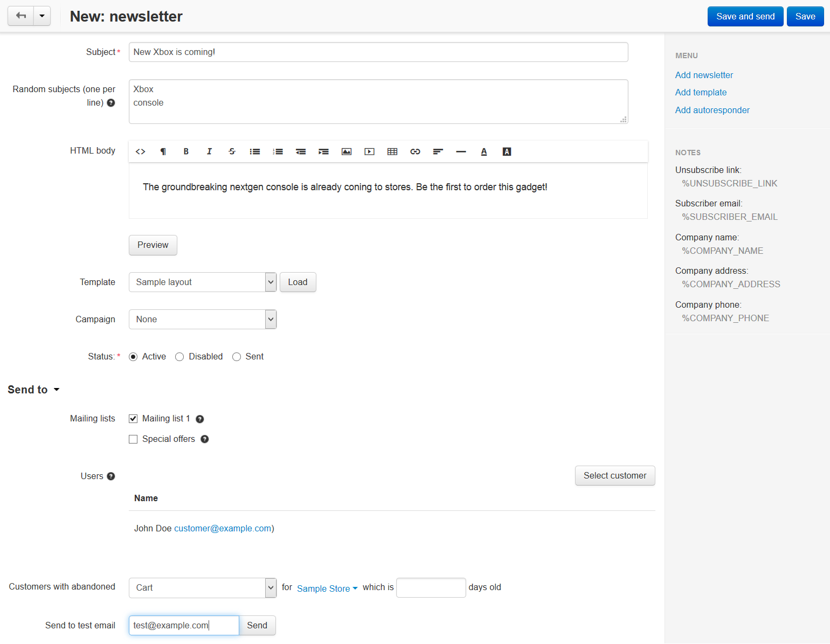Insert unordered bullet list
The height and width of the screenshot is (644, 830).
(255, 152)
